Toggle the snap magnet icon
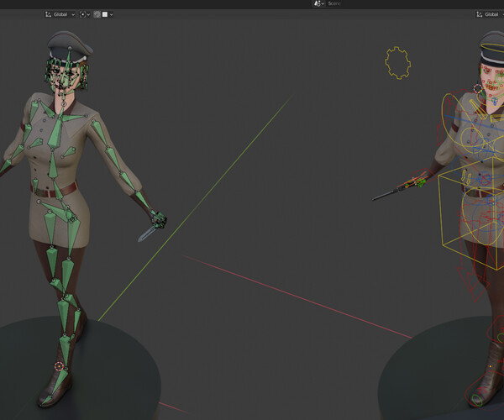 point(97,14)
